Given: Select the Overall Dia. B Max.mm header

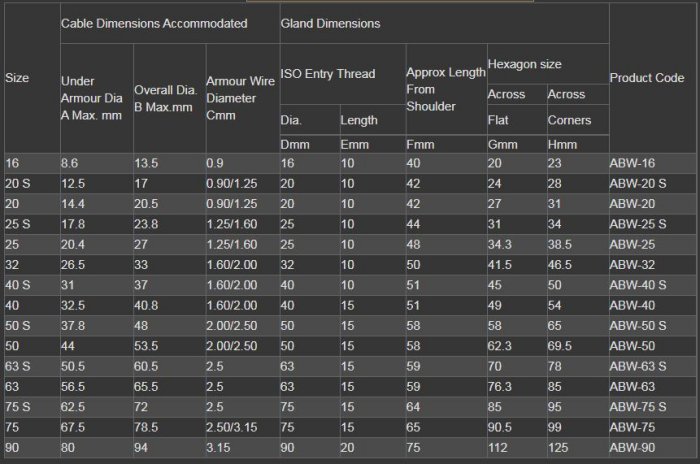Looking at the screenshot, I should click(x=166, y=98).
